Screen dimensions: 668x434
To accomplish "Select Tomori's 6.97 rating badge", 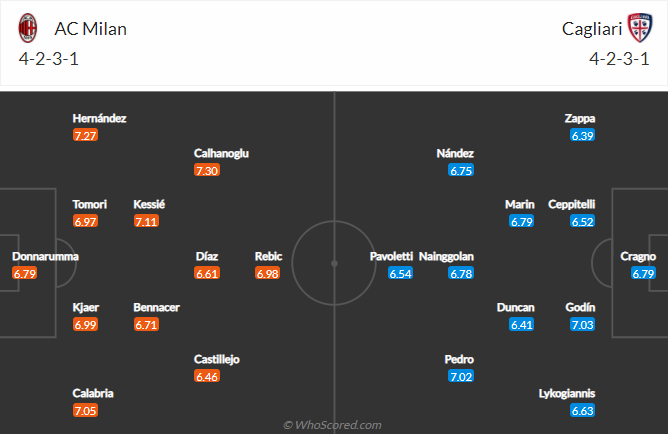I will coord(86,221).
